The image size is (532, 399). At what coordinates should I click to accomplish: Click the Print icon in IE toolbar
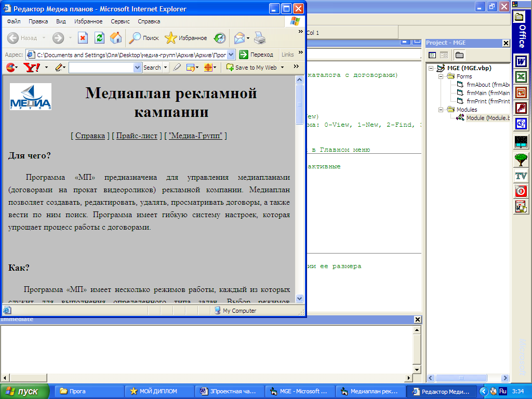[x=260, y=37]
